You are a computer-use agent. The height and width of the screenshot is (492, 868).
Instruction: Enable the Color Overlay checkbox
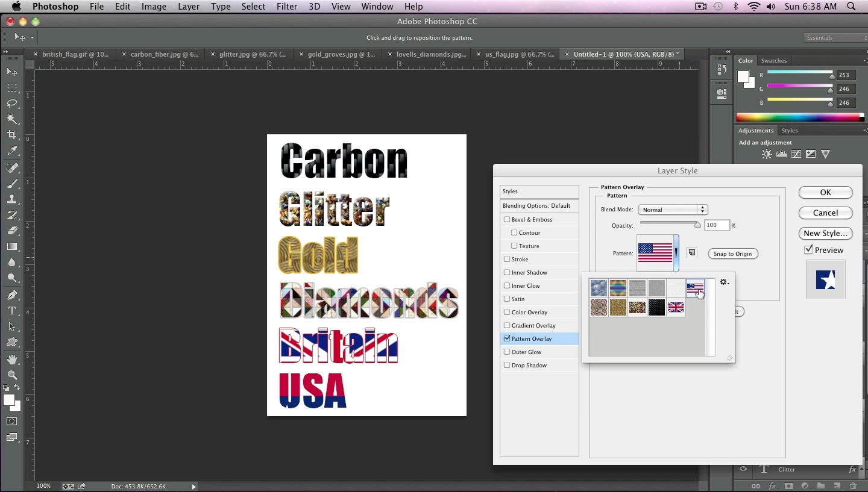point(507,312)
